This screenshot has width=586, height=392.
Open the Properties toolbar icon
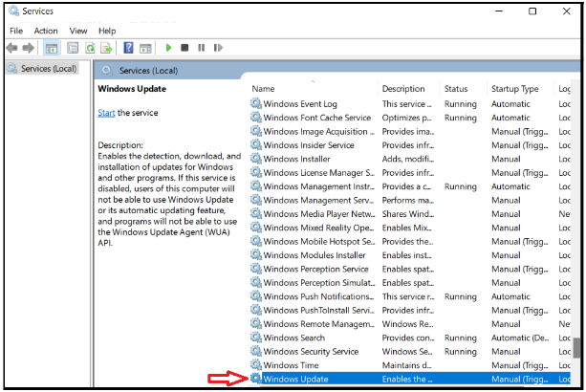click(73, 48)
